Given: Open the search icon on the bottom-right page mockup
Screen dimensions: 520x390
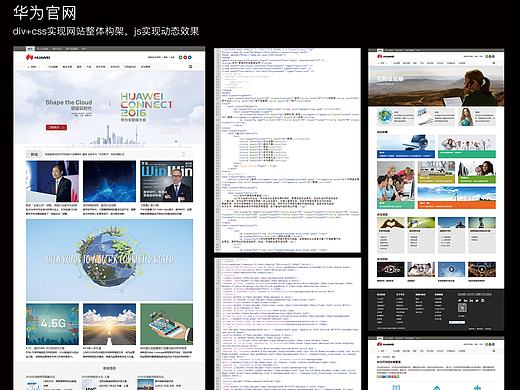Looking at the screenshot, I should [x=494, y=351].
